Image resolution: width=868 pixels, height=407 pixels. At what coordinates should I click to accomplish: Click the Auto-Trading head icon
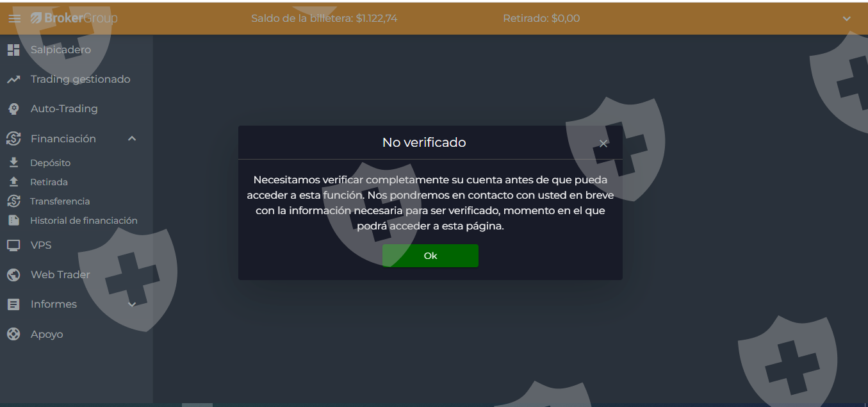coord(13,109)
